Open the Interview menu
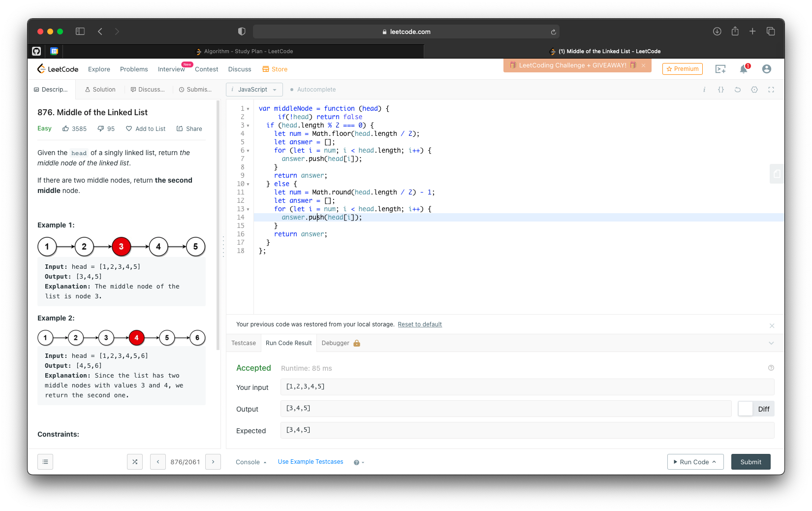The height and width of the screenshot is (511, 812). click(x=171, y=69)
